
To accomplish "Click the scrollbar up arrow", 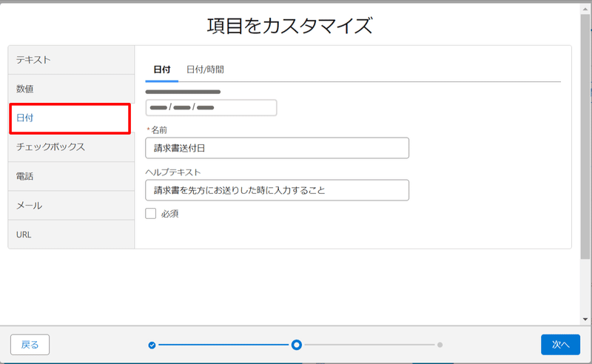I will coord(585,9).
